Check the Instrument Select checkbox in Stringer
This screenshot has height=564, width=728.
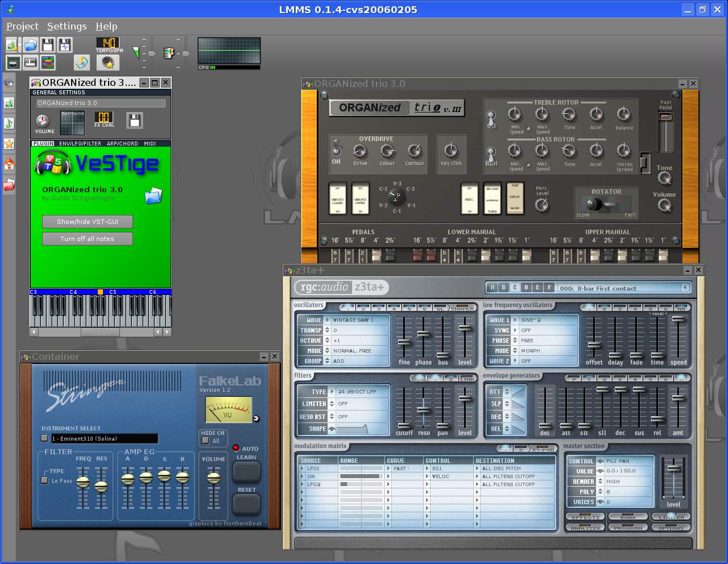click(x=45, y=438)
